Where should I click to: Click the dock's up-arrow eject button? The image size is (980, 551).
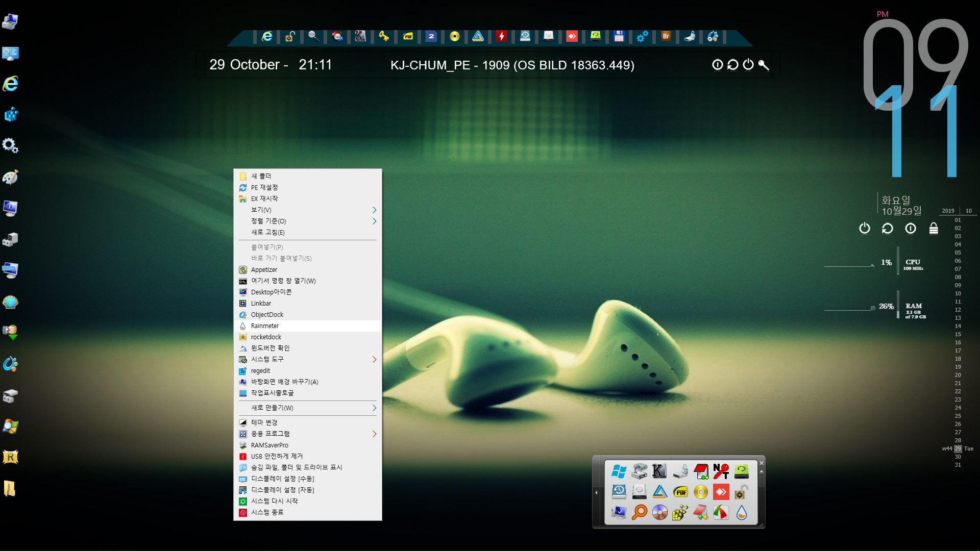click(x=762, y=471)
